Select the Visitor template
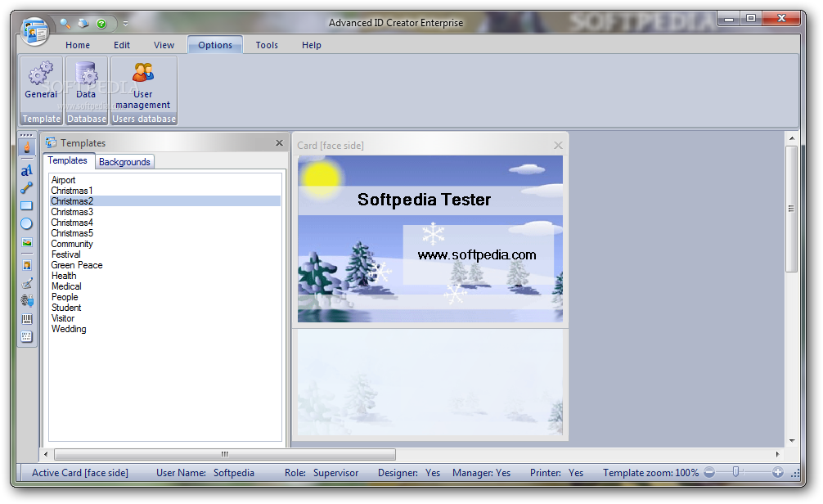Viewport: 823px width, 504px height. click(x=165, y=318)
